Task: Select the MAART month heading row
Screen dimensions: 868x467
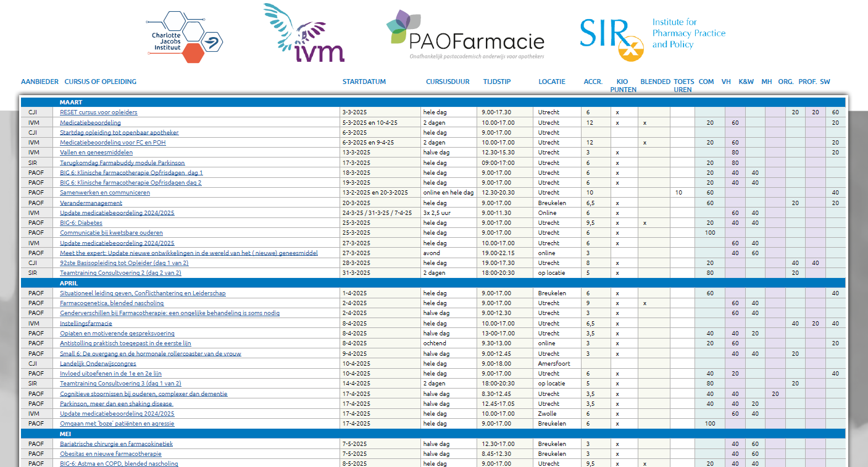Action: pyautogui.click(x=433, y=102)
